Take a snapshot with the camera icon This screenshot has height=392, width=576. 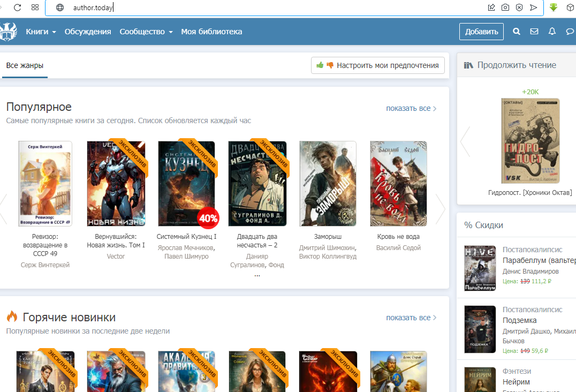tap(505, 7)
